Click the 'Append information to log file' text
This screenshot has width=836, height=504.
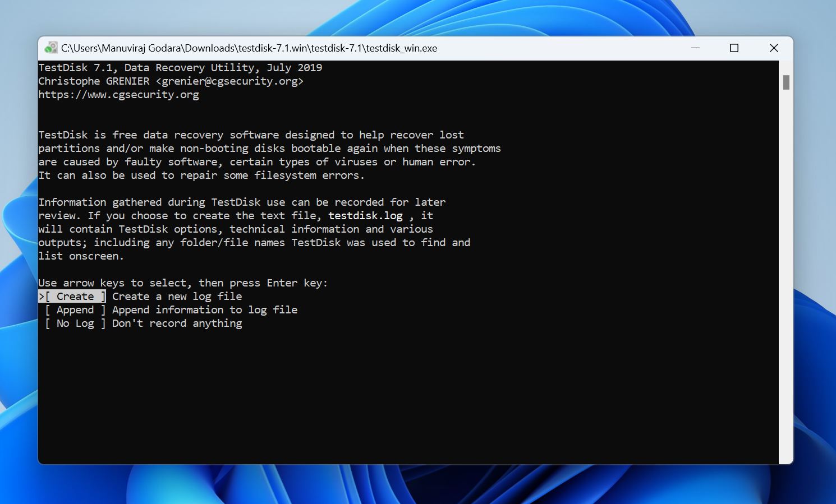[x=205, y=309]
